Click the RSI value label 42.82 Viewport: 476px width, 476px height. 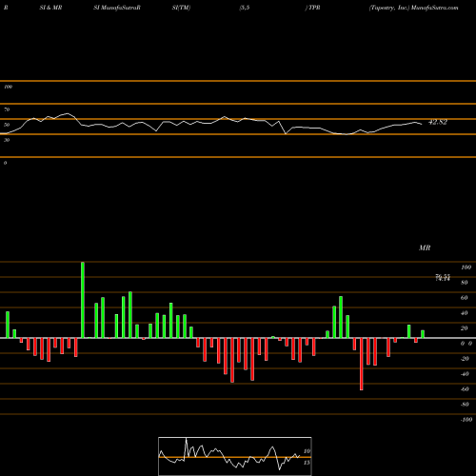[x=438, y=122]
